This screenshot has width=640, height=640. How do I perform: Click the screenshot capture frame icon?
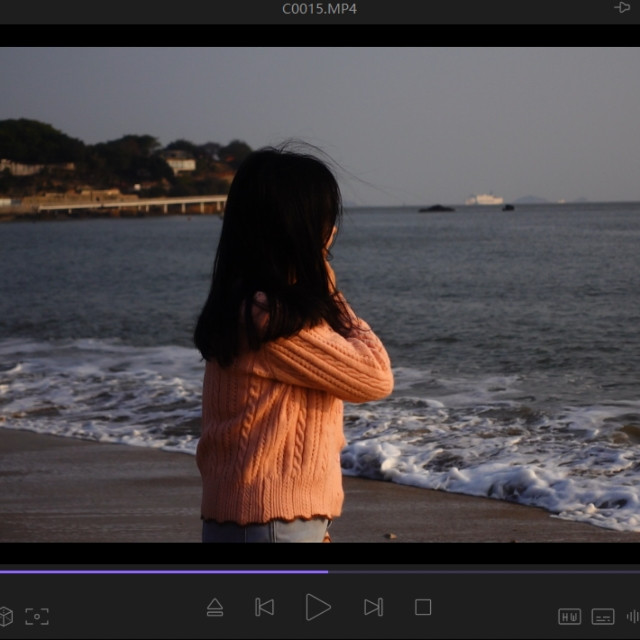37,616
